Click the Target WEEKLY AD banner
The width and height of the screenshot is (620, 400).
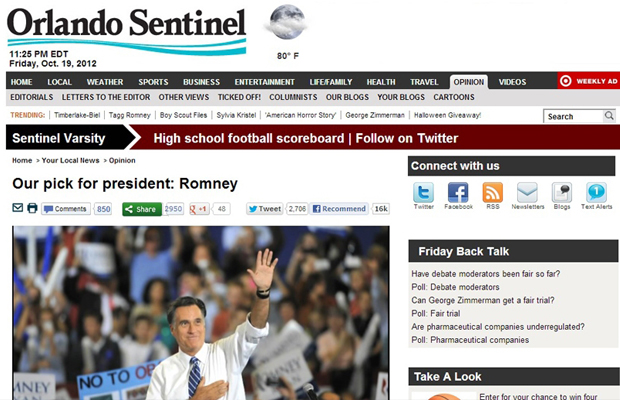click(x=589, y=81)
